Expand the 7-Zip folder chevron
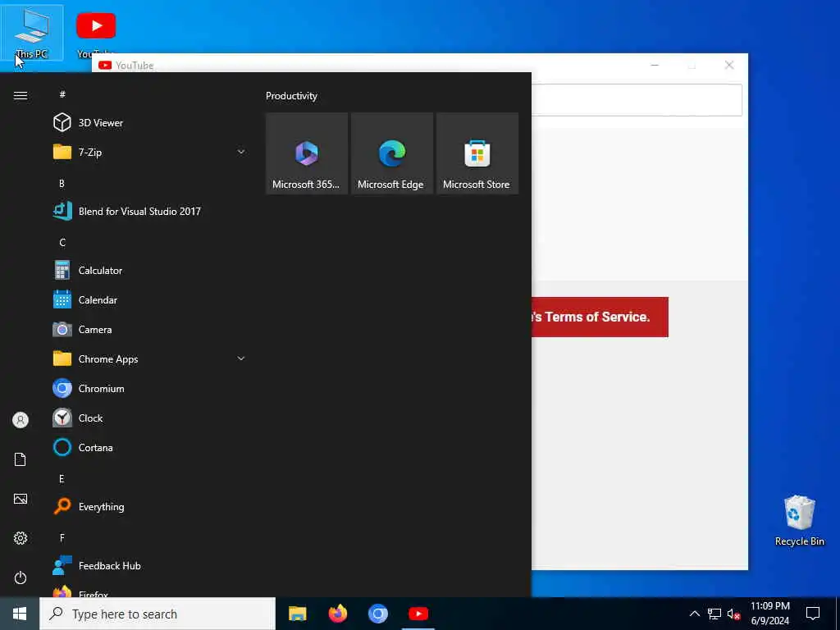The width and height of the screenshot is (840, 630). pos(241,152)
